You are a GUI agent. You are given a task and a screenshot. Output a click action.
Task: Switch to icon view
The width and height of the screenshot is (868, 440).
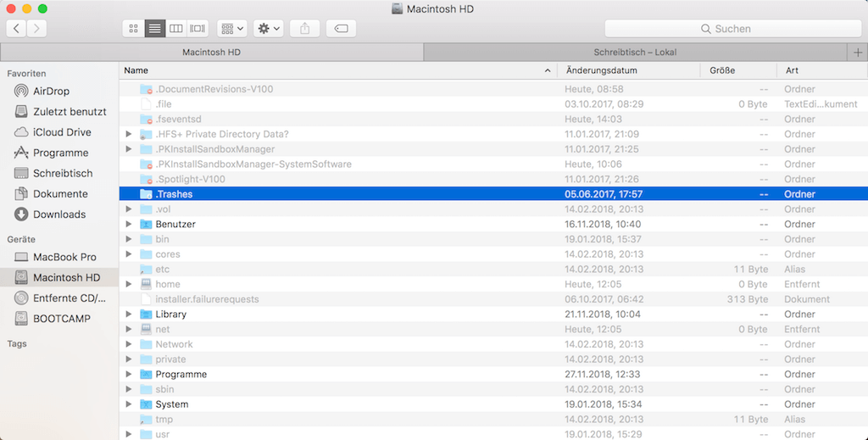point(133,28)
